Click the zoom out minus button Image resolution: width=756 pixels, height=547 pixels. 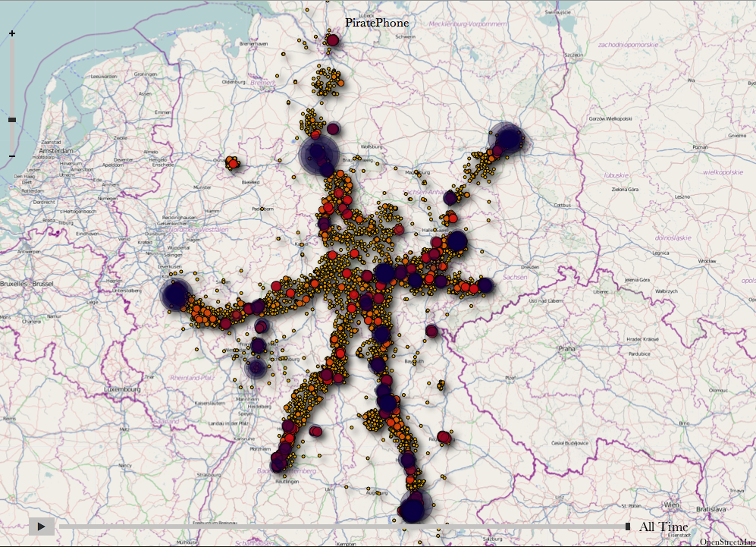12,156
